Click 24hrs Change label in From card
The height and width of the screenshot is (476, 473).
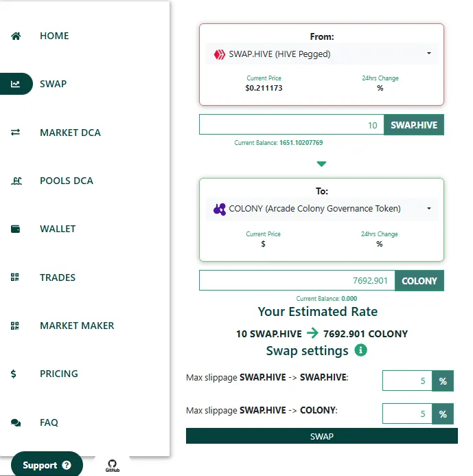coord(380,78)
